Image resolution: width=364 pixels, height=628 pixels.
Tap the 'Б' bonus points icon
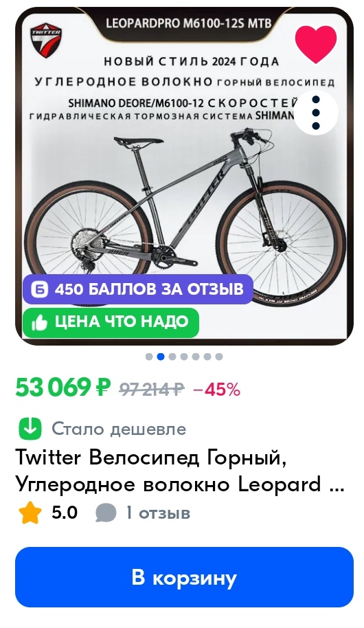coord(39,289)
